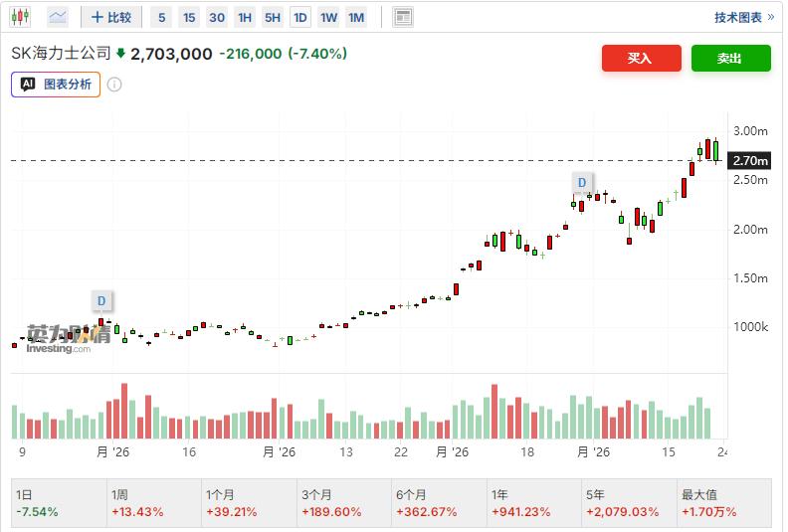Select the 1个月 performance tab
The width and height of the screenshot is (788, 532).
[x=249, y=503]
